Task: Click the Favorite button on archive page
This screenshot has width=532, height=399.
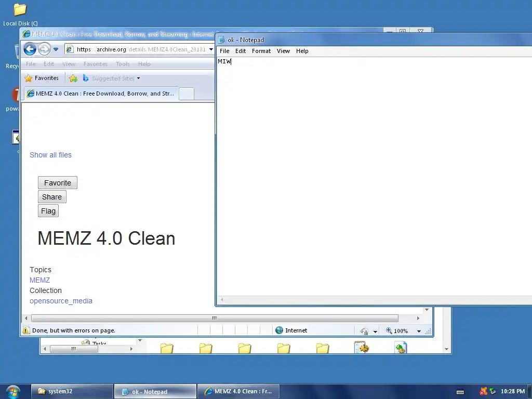Action: (x=58, y=183)
